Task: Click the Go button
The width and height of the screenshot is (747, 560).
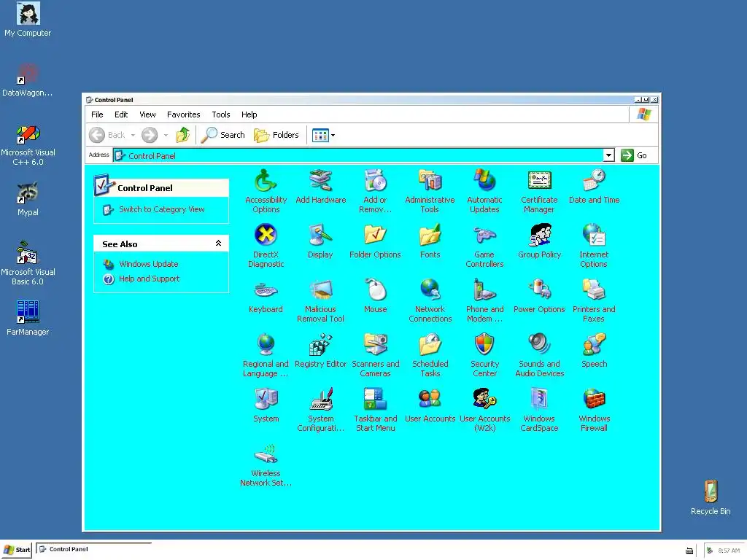Action: [634, 155]
